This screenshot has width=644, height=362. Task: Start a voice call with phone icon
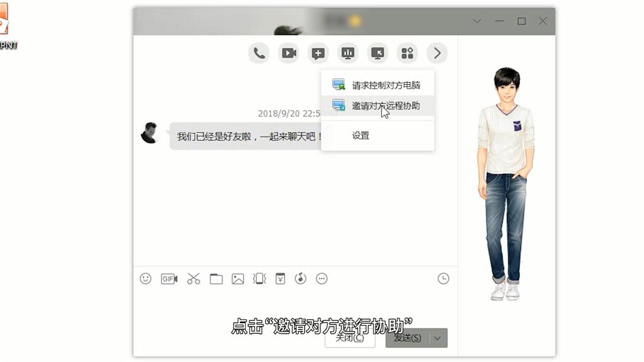click(x=259, y=53)
